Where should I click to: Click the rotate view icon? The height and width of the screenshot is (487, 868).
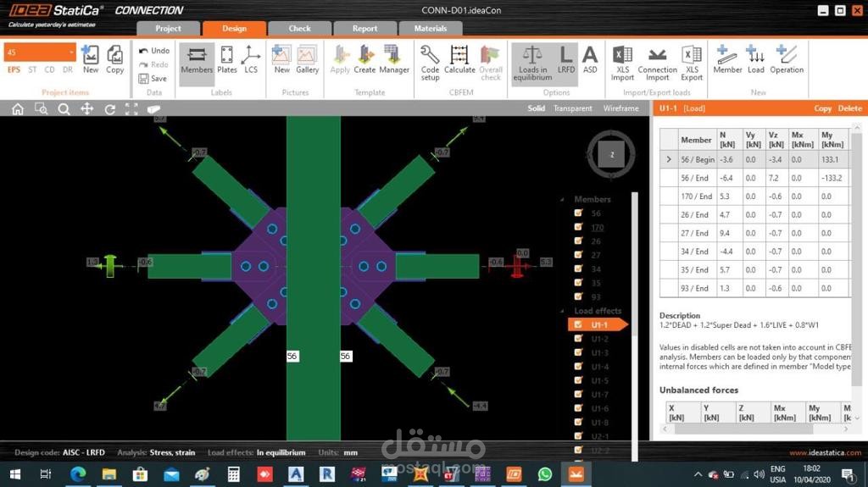[110, 109]
